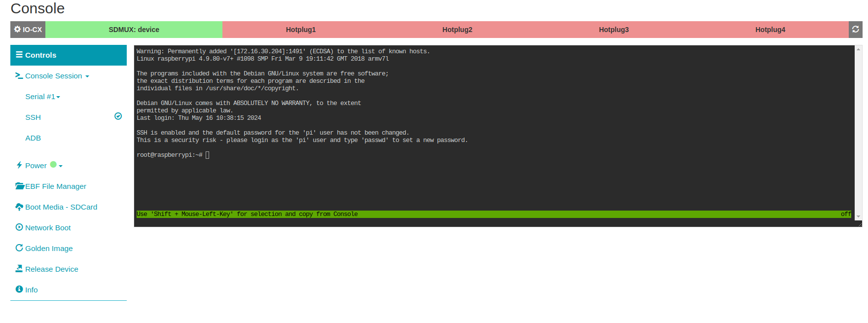Screen dimensions: 868x323
Task: Toggle Hotplug2 status
Action: 457,30
